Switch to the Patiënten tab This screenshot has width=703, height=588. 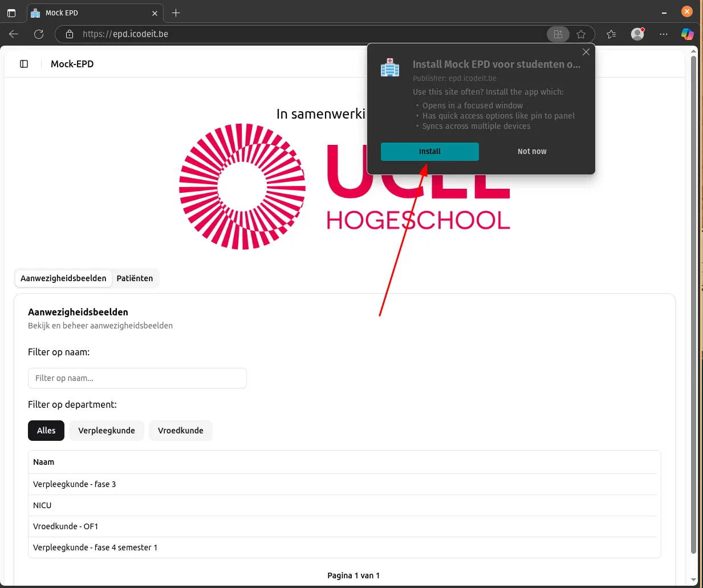pyautogui.click(x=135, y=278)
